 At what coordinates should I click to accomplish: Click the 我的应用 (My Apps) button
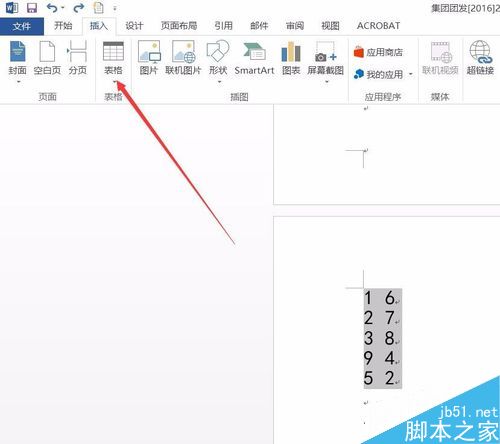click(379, 74)
